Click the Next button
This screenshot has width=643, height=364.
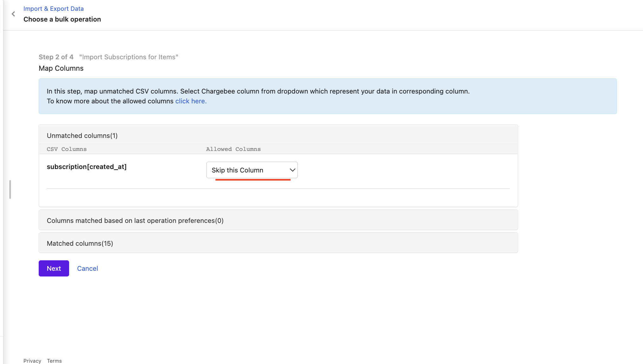[x=54, y=268]
